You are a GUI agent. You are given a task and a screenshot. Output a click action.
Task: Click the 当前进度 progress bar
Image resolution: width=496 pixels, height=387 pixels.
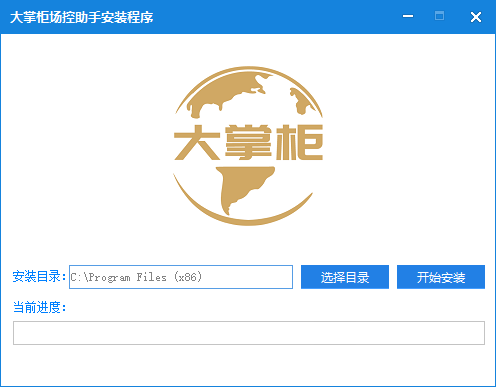coord(249,333)
